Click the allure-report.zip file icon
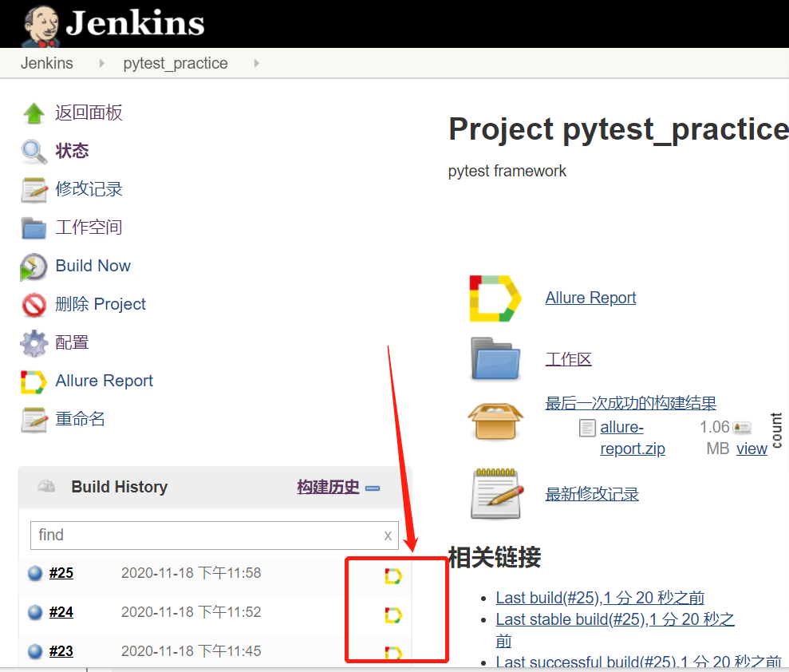789x672 pixels. click(x=587, y=428)
